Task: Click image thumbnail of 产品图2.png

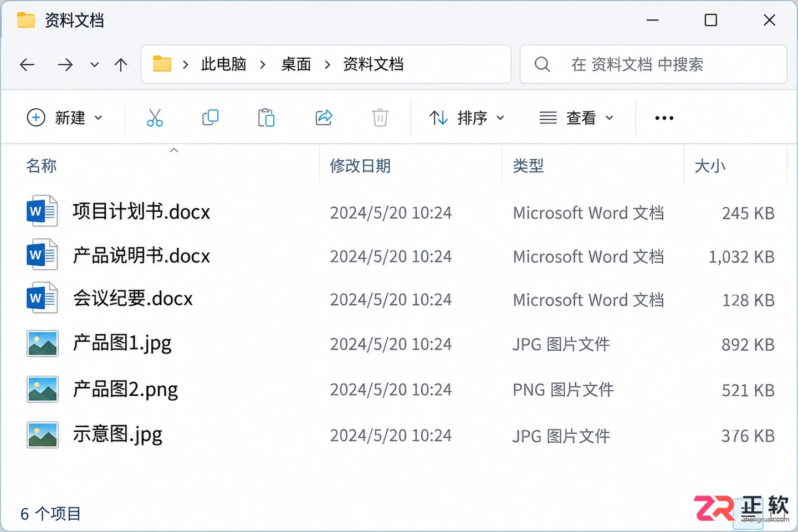Action: 43,389
